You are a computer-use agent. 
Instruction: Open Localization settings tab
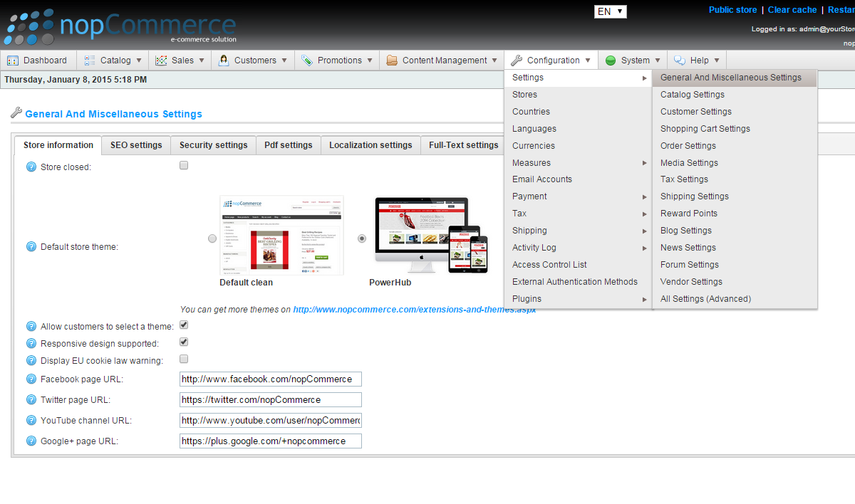click(x=370, y=145)
